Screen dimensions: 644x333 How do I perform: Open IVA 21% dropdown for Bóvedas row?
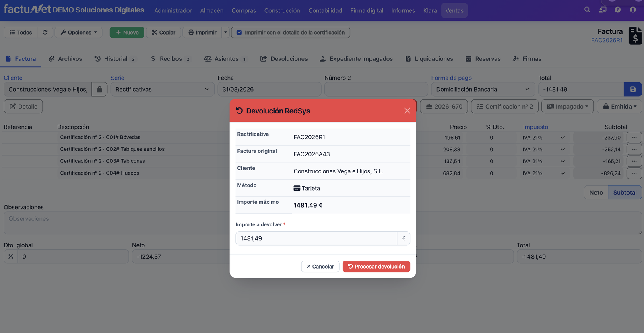pyautogui.click(x=543, y=138)
